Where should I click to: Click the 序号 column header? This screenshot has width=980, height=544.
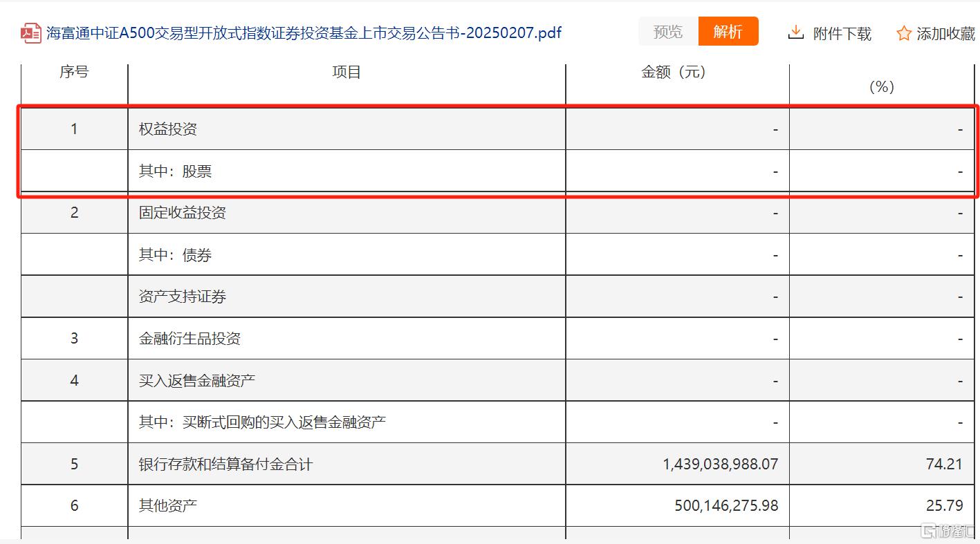tap(74, 73)
